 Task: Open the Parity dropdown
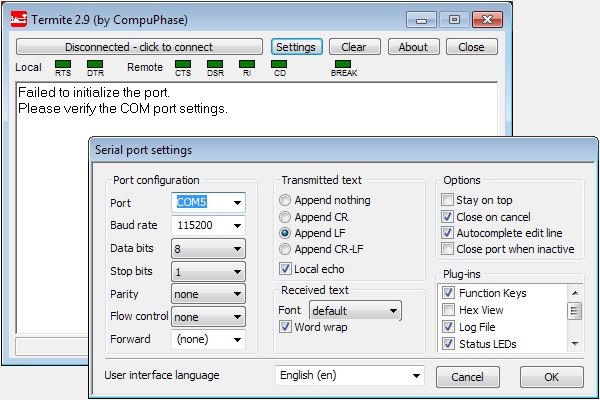click(x=208, y=294)
